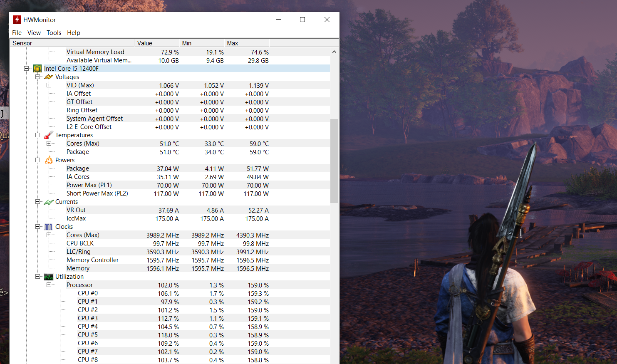The height and width of the screenshot is (364, 617).
Task: Click the Intel Core i5 processor chip icon
Action: tap(37, 69)
